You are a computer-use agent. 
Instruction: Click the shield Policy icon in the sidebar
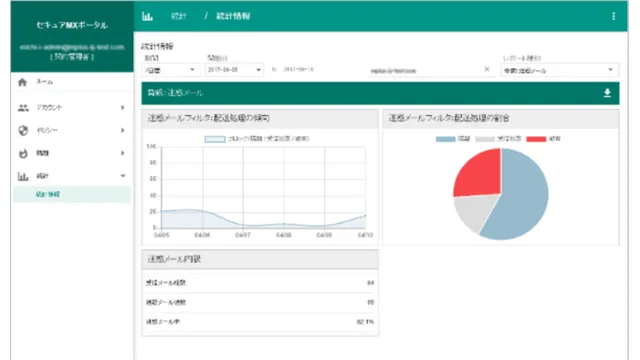23,131
